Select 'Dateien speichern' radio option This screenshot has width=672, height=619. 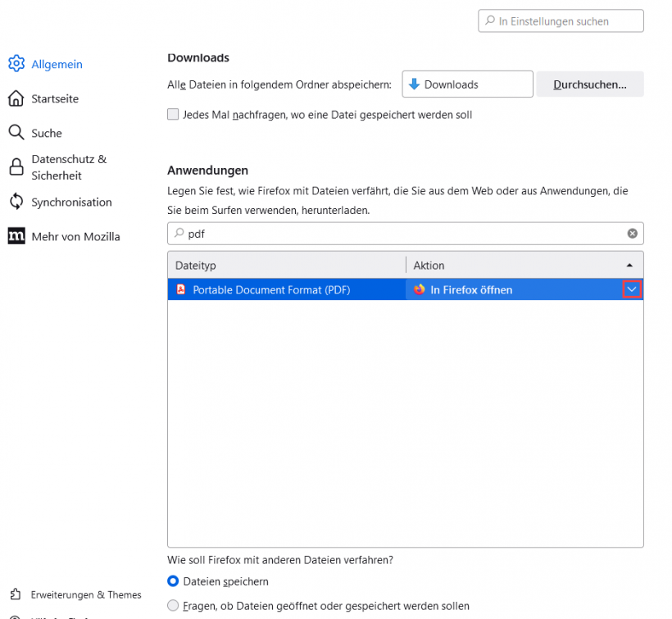[x=173, y=581]
